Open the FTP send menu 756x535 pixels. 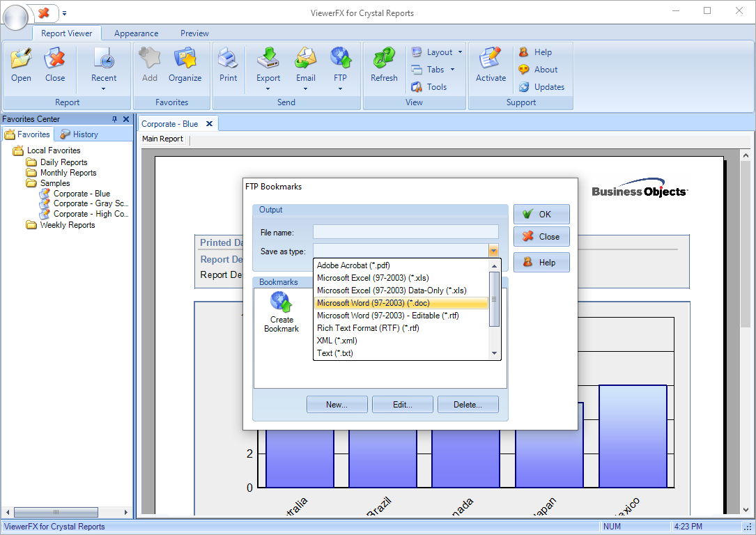[x=341, y=69]
